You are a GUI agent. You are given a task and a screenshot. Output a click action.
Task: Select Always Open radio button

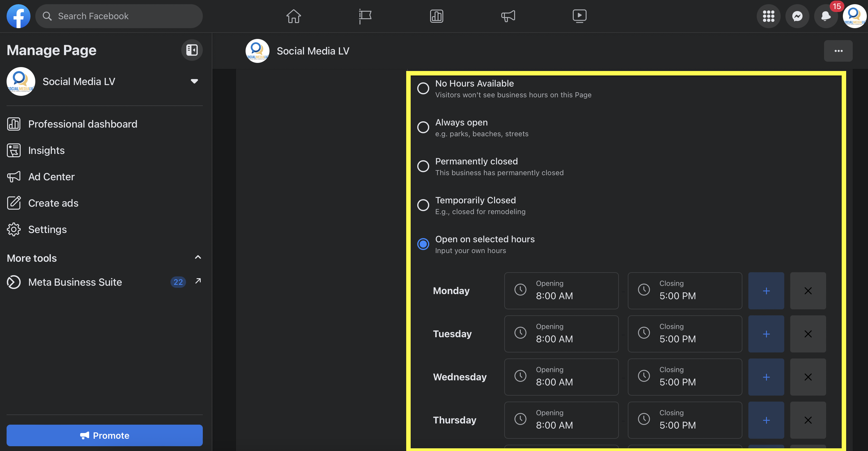[x=424, y=127]
